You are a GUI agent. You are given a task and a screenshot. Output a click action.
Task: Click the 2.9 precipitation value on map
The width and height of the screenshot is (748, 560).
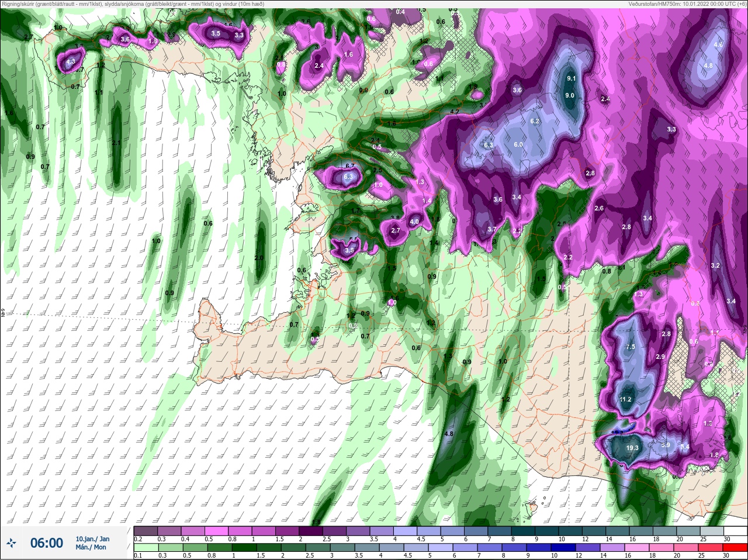(660, 357)
